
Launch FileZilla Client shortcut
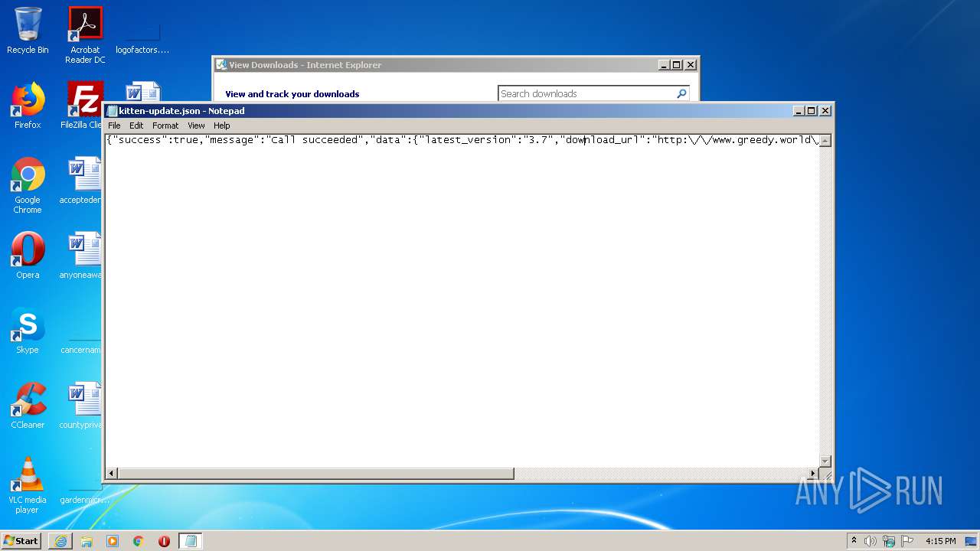[83, 106]
